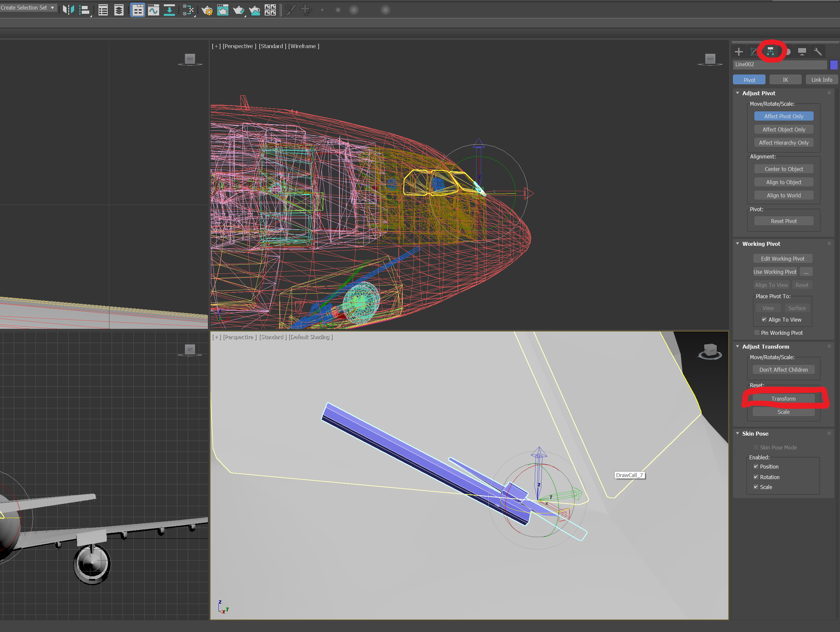Open the Create Selection Set dropdown
Viewport: 840px width, 632px height.
(52, 7)
